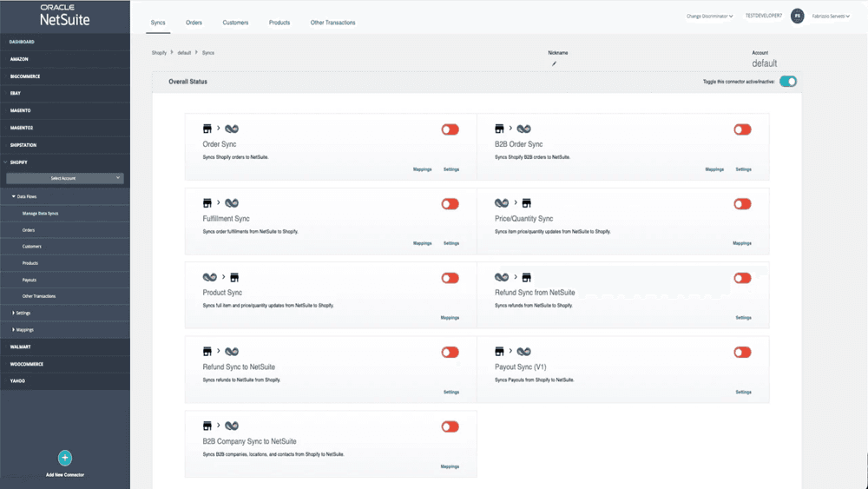Open Settings link on Payout Sync (V1) card

(x=744, y=392)
